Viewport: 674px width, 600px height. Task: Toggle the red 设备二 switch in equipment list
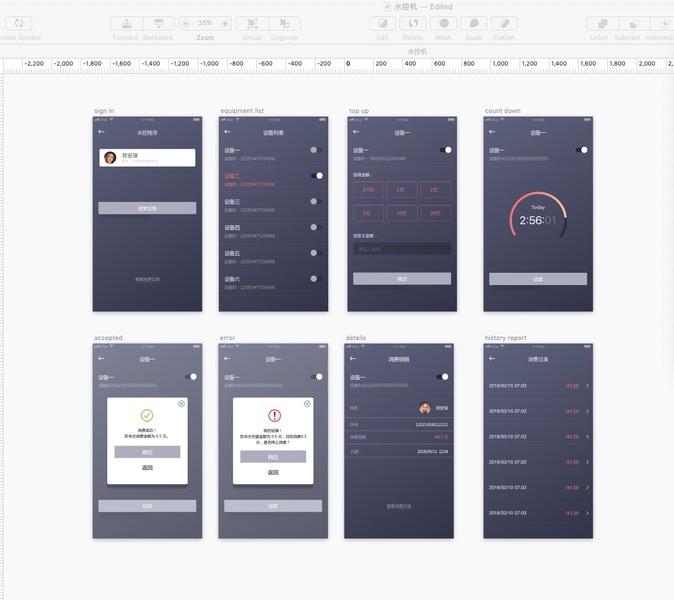click(317, 176)
